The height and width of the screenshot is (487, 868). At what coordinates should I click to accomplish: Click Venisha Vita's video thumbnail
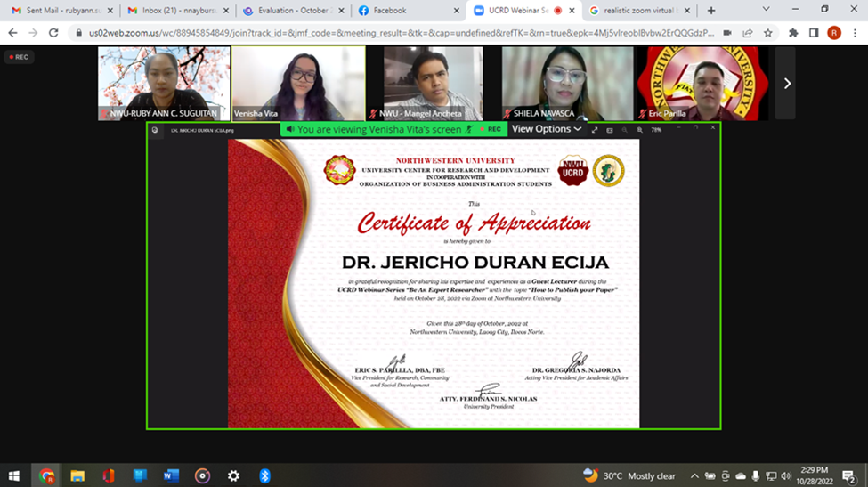pos(298,83)
